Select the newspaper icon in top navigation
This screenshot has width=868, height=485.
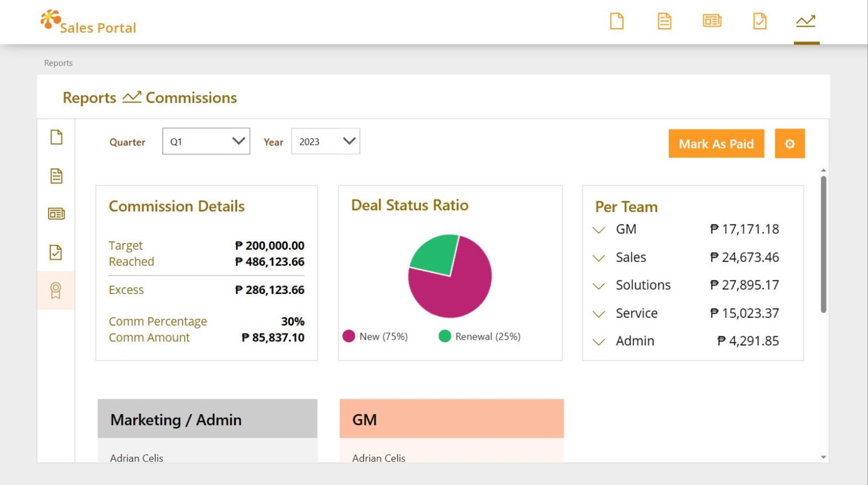click(712, 21)
